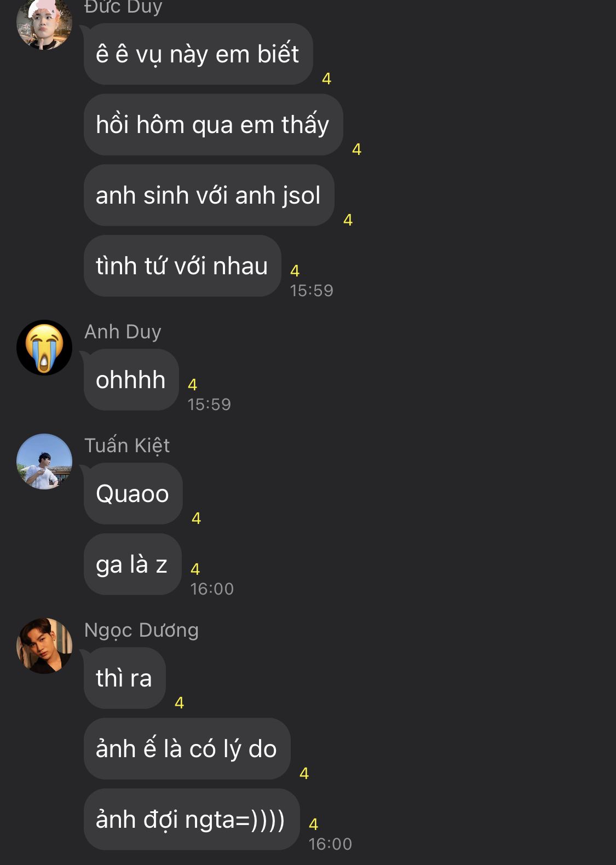Tap the 'tình tứ với nhau' message
The image size is (616, 865).
coord(182,266)
